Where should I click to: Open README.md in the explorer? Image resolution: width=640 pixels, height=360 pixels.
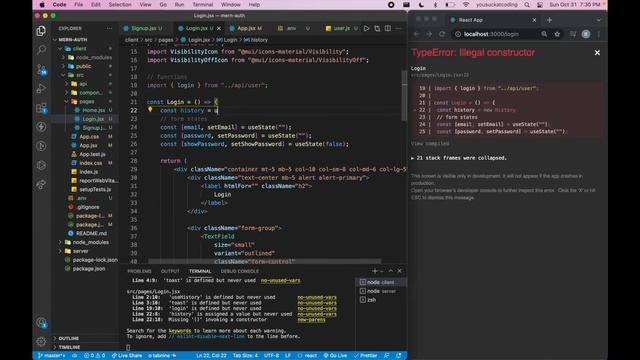coord(91,233)
